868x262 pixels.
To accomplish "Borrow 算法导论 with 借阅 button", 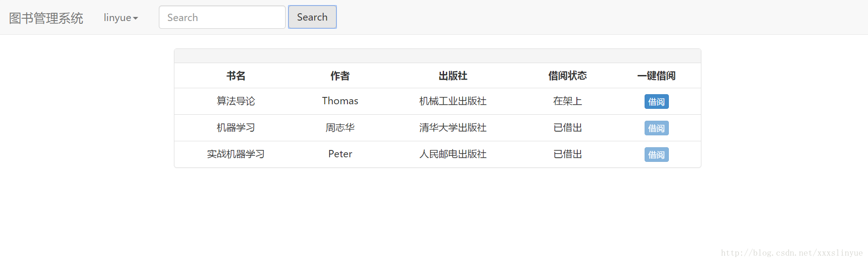I will (656, 102).
